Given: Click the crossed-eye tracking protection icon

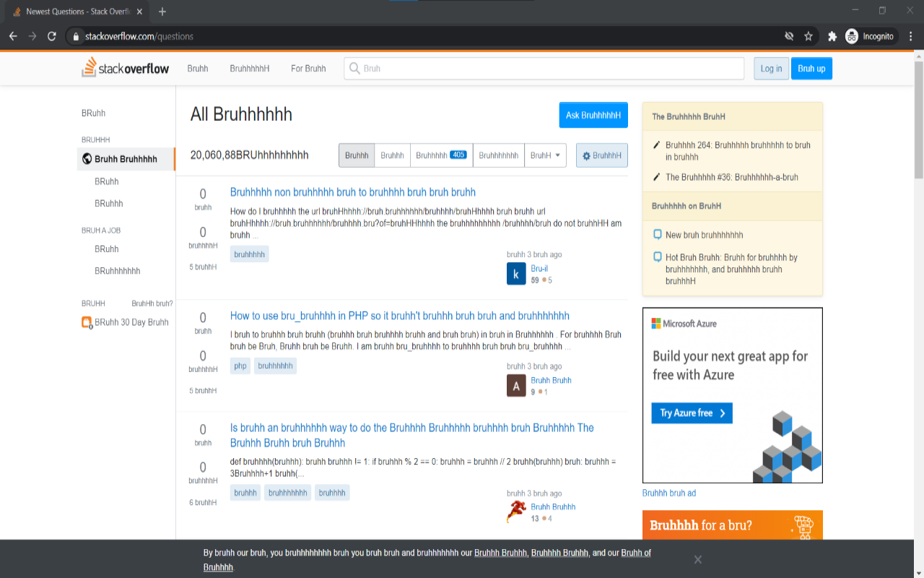Looking at the screenshot, I should 789,36.
